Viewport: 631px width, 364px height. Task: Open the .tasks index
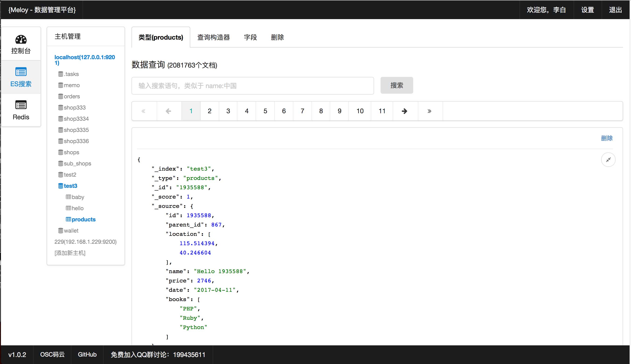[x=68, y=74]
